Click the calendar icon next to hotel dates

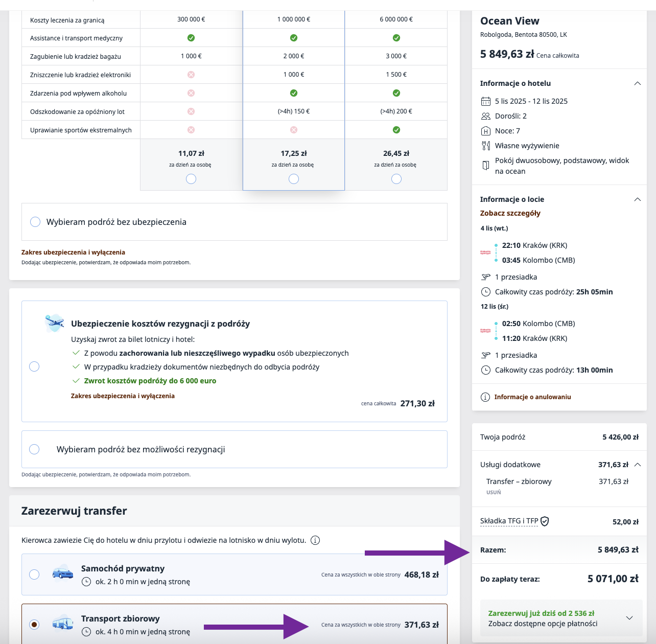tap(486, 101)
